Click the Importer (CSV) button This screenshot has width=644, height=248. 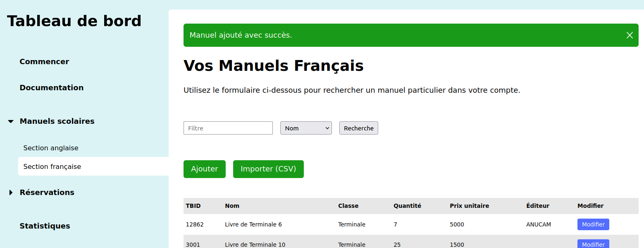pos(268,169)
